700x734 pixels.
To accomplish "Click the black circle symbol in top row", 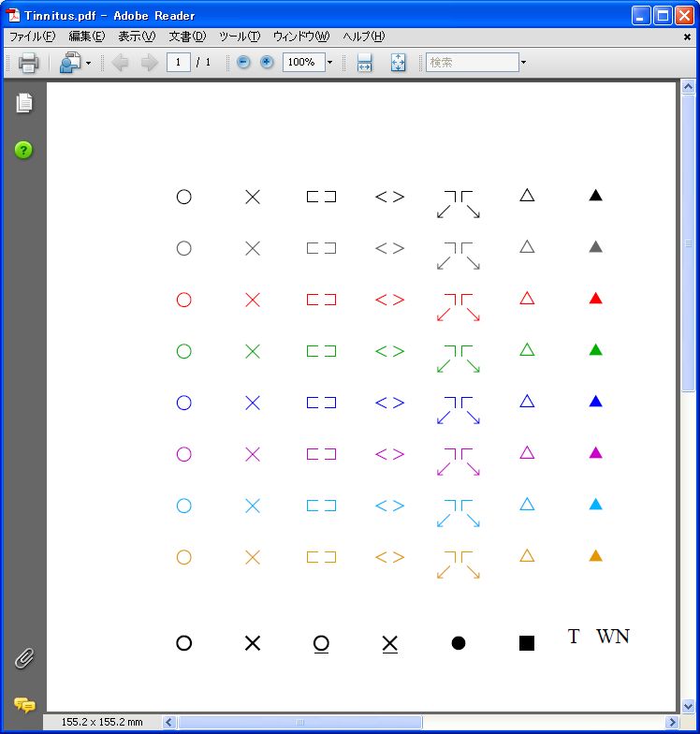I will (x=183, y=197).
